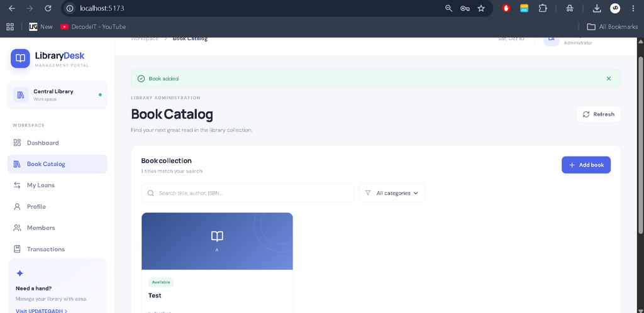Viewport: 644px width, 313px height.
Task: Open the red hand ad-blocker extension
Action: pos(506,8)
